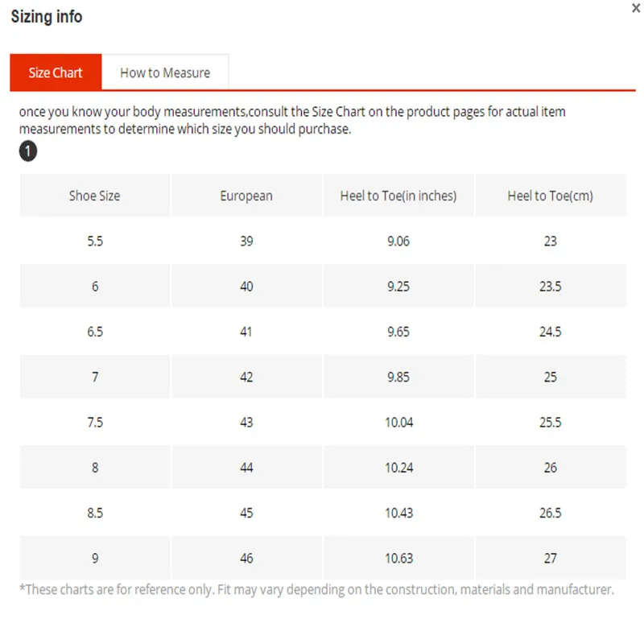Click the European column header
The image size is (644, 644).
pyautogui.click(x=246, y=196)
